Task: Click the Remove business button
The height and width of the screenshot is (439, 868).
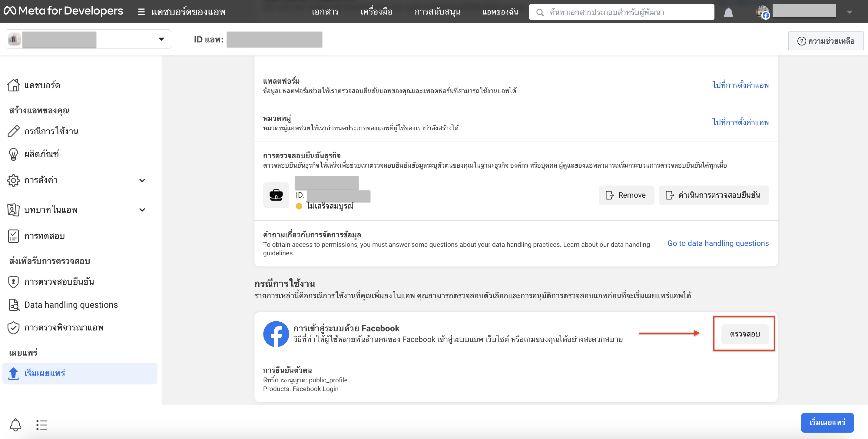Action: 626,195
